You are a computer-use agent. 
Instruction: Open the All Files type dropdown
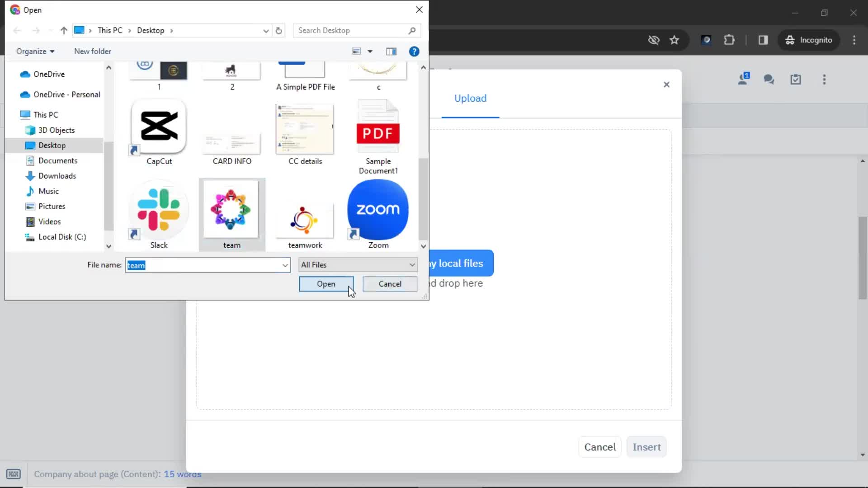[x=358, y=265]
